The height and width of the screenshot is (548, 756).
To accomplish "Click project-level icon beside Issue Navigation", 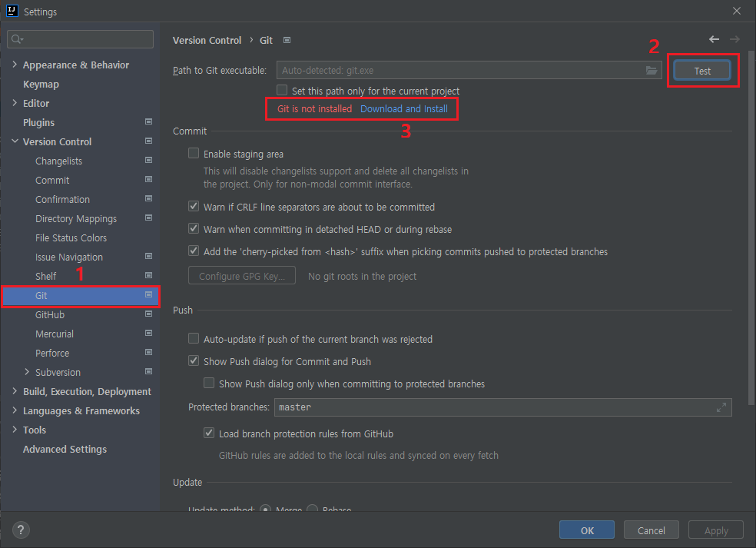I will (x=148, y=257).
